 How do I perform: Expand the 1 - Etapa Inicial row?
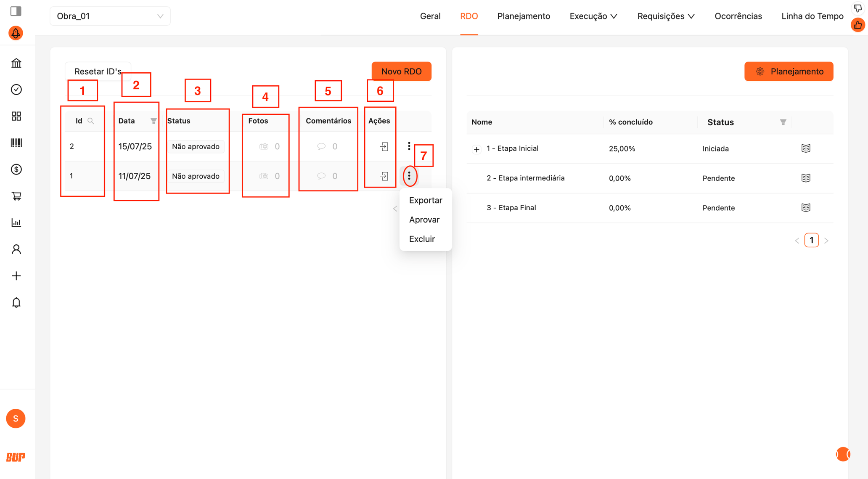tap(476, 149)
